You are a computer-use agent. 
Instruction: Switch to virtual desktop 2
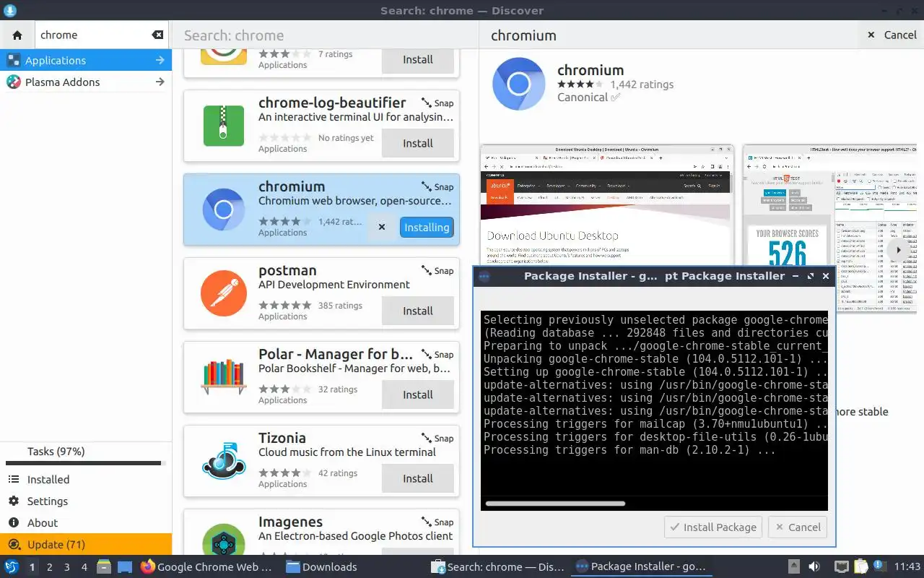pyautogui.click(x=50, y=567)
